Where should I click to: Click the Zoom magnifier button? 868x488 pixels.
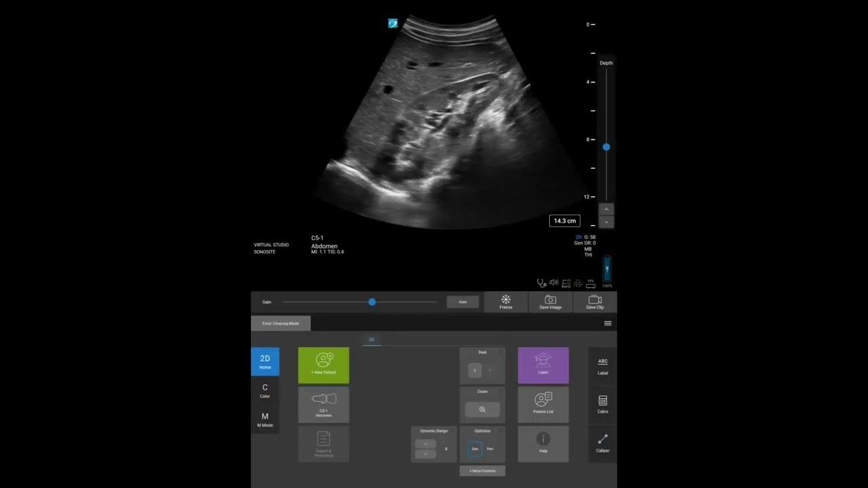tap(482, 409)
